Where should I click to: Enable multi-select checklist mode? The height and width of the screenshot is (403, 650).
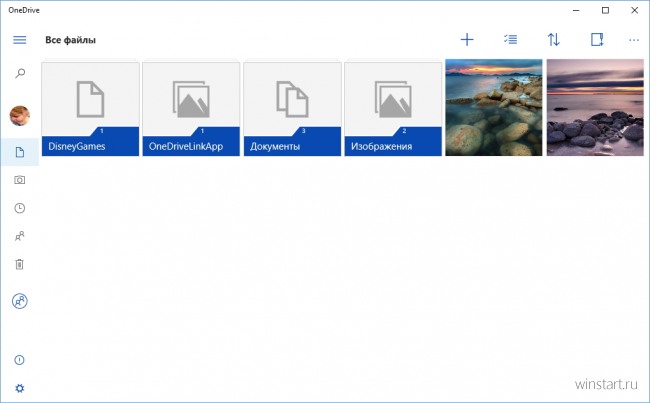[x=510, y=39]
